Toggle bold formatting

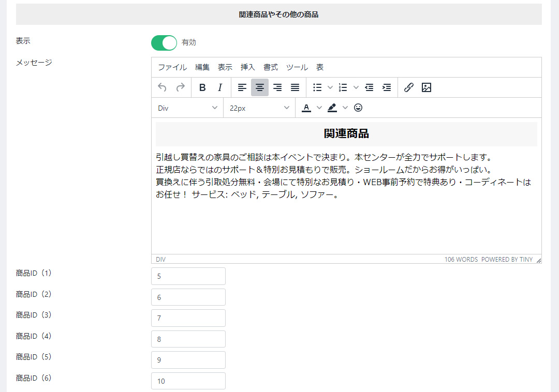point(202,87)
